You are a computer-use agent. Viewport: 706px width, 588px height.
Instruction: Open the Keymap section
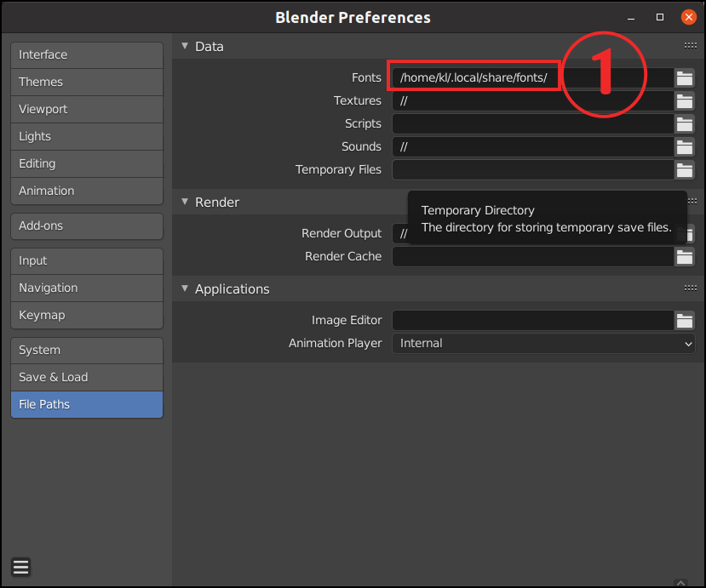click(x=87, y=316)
